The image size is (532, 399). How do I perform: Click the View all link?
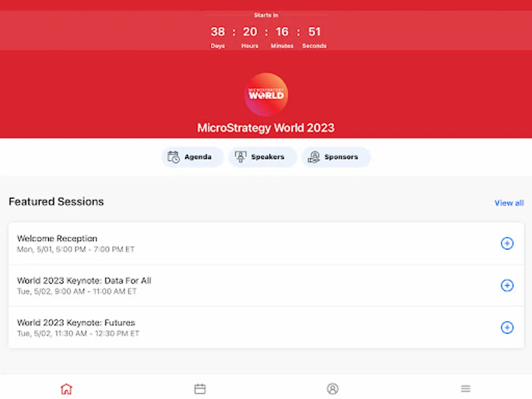509,203
